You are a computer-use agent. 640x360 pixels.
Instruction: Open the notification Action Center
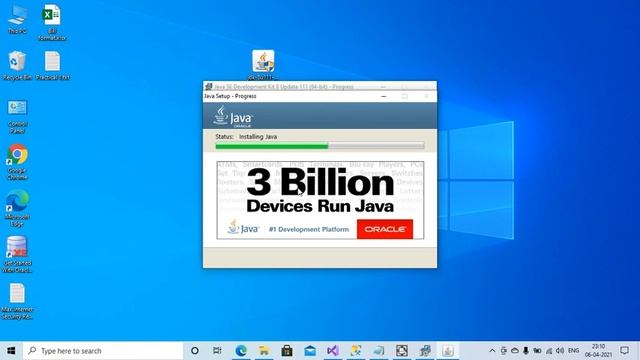click(x=624, y=351)
